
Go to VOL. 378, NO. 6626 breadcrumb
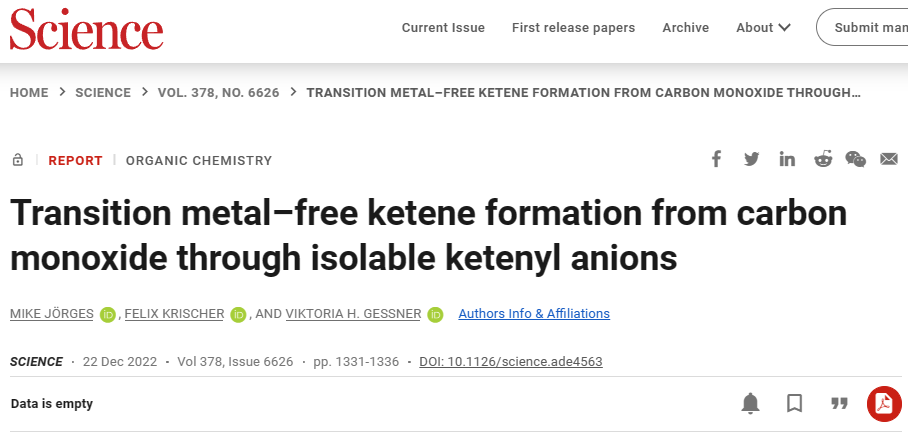[218, 93]
